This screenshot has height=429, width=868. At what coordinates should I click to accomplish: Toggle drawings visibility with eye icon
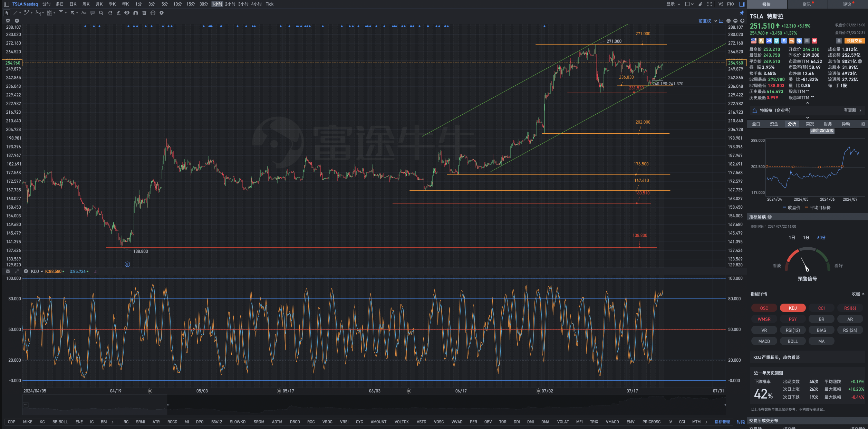coord(127,13)
